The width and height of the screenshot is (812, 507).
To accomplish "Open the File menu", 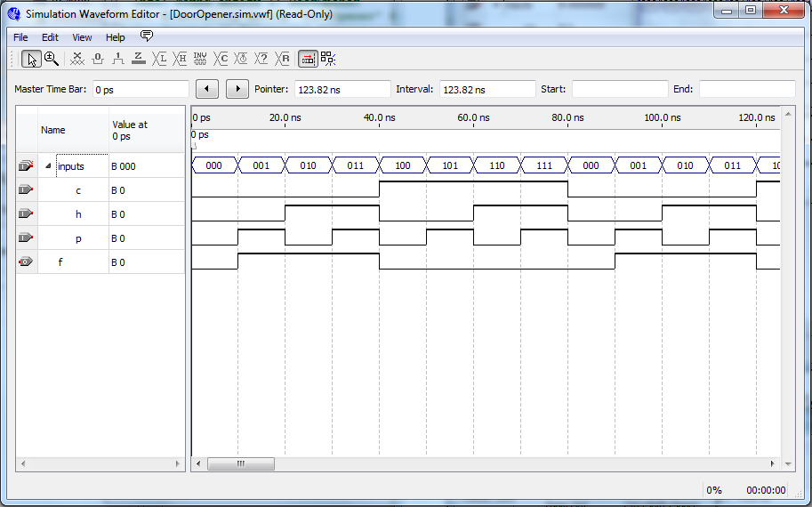I will coord(20,37).
